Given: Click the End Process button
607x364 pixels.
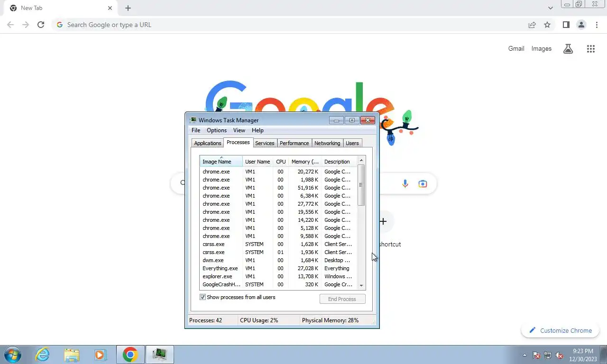Looking at the screenshot, I should pyautogui.click(x=342, y=299).
